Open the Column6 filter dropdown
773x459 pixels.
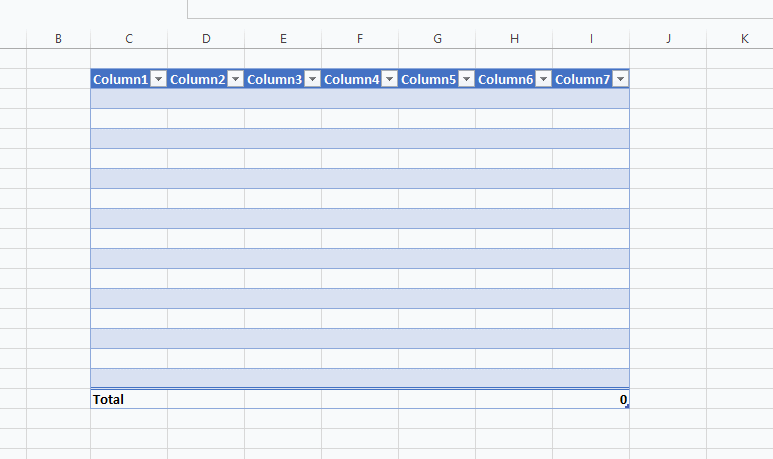(543, 80)
